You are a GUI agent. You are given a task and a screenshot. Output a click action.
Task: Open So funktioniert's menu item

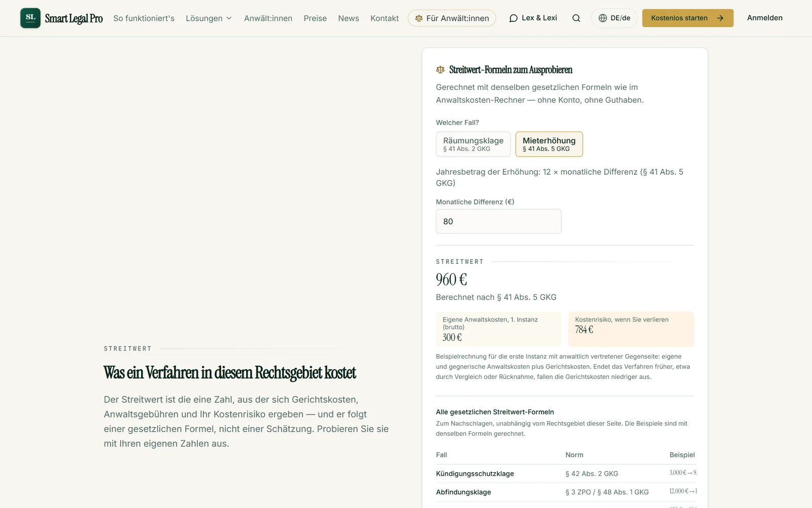click(x=144, y=18)
